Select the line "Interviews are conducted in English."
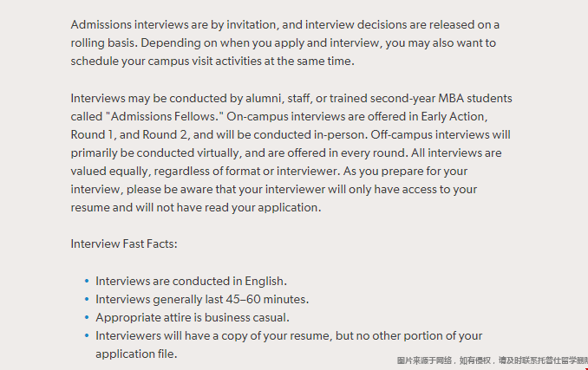 [191, 282]
